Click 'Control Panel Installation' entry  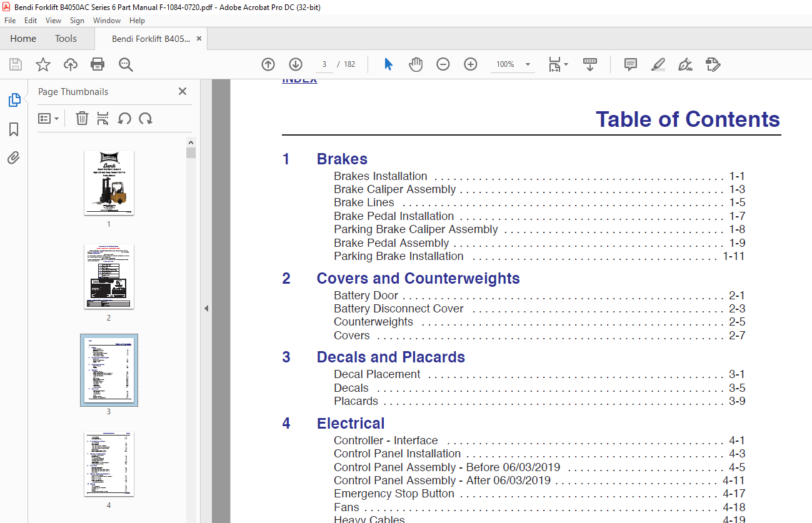397,454
